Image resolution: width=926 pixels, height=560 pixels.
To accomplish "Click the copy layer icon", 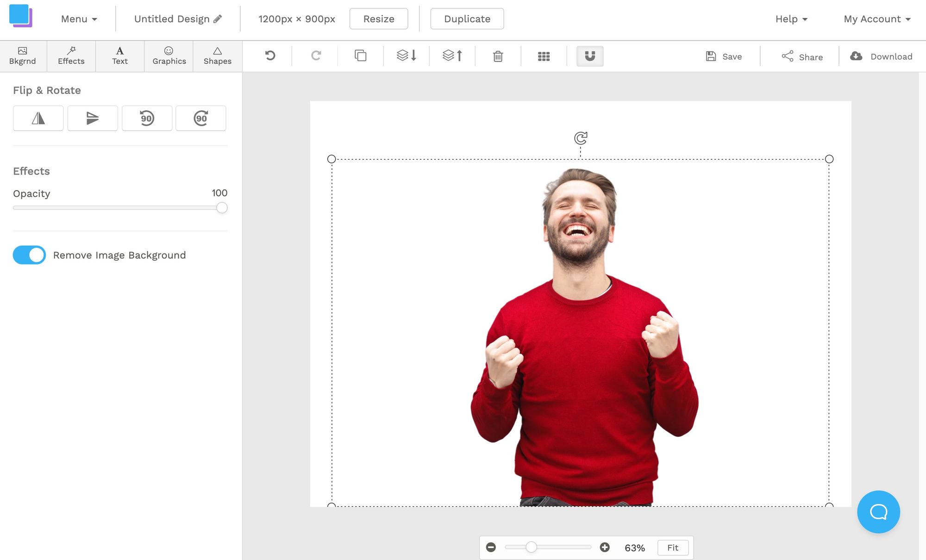I will coord(360,56).
